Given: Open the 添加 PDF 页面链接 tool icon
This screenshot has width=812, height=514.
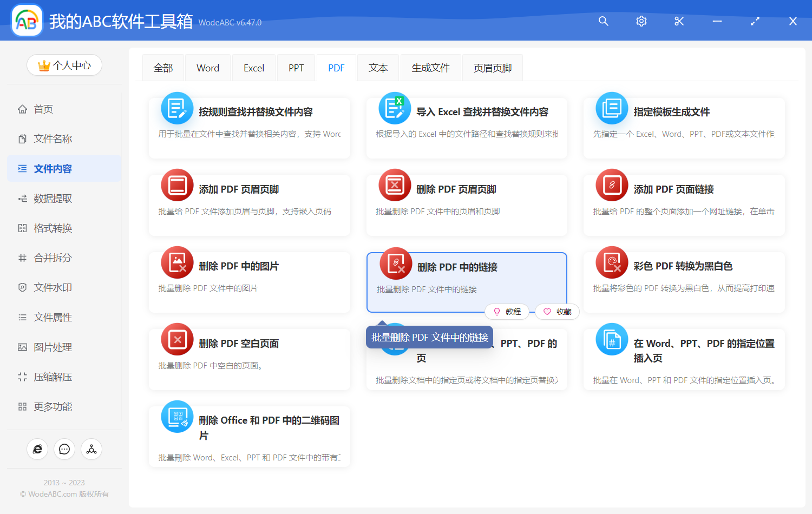Looking at the screenshot, I should click(x=611, y=185).
